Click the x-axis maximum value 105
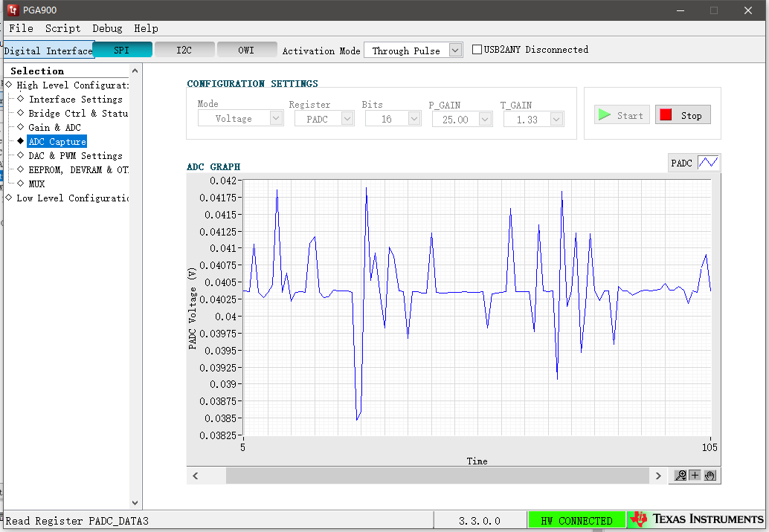Viewport: 769px width, 532px height. 710,447
